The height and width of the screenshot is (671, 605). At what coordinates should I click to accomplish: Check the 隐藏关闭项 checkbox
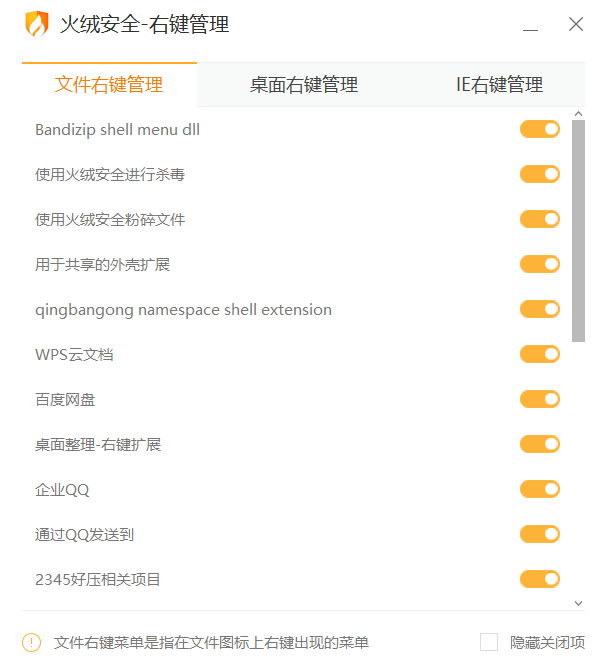pos(489,642)
